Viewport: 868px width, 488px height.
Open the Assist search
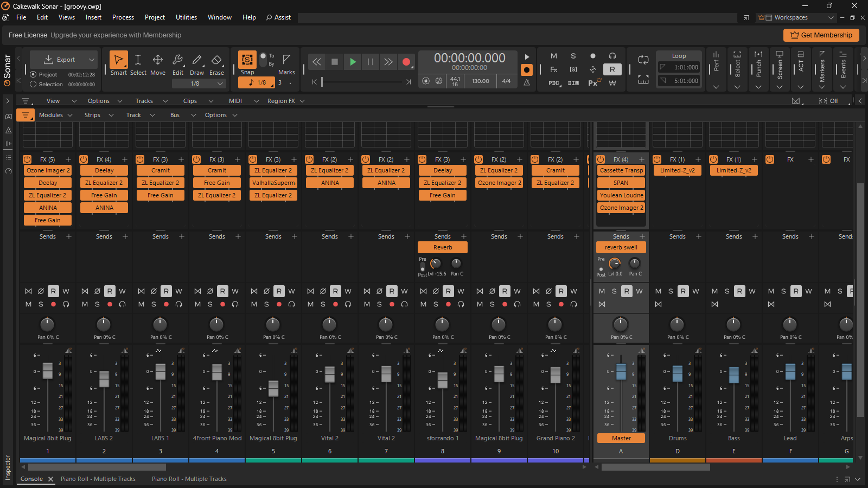(x=278, y=17)
